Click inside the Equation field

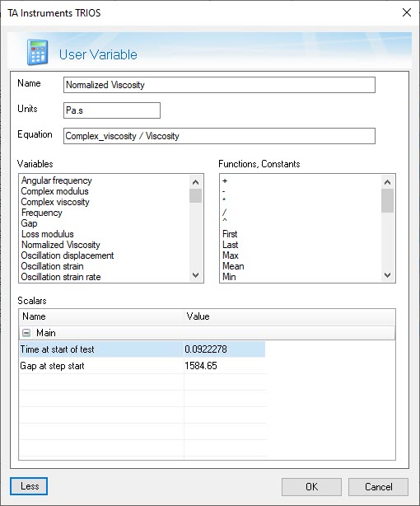coord(219,136)
